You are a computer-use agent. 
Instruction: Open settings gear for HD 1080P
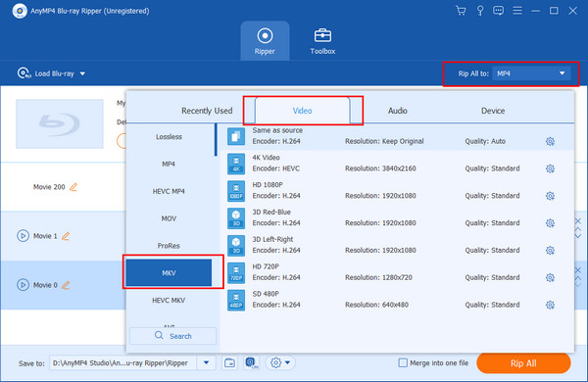point(550,196)
